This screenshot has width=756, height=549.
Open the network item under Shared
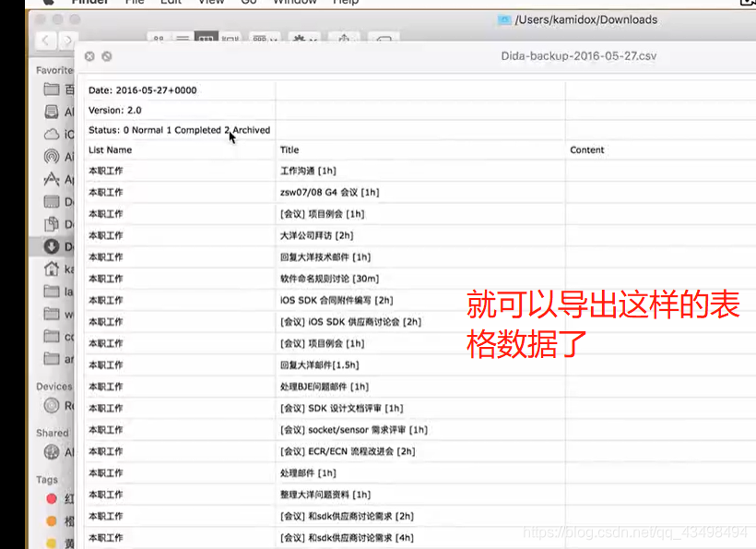(x=58, y=452)
